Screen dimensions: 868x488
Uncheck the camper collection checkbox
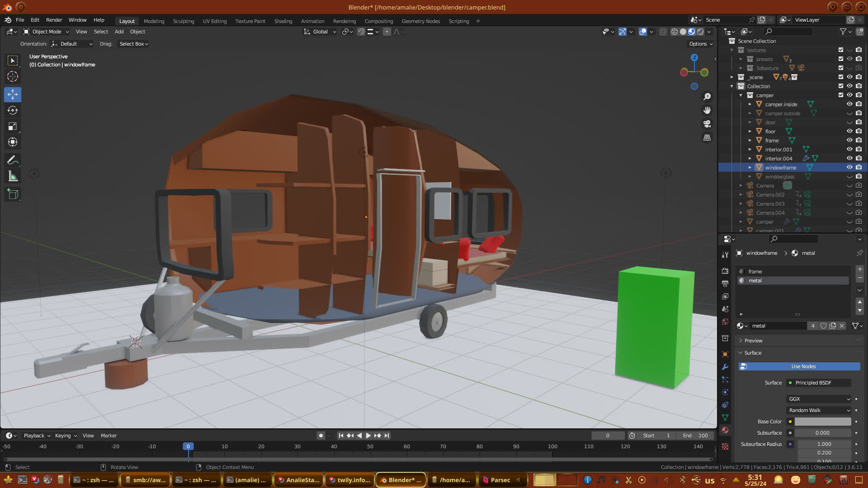(x=840, y=95)
